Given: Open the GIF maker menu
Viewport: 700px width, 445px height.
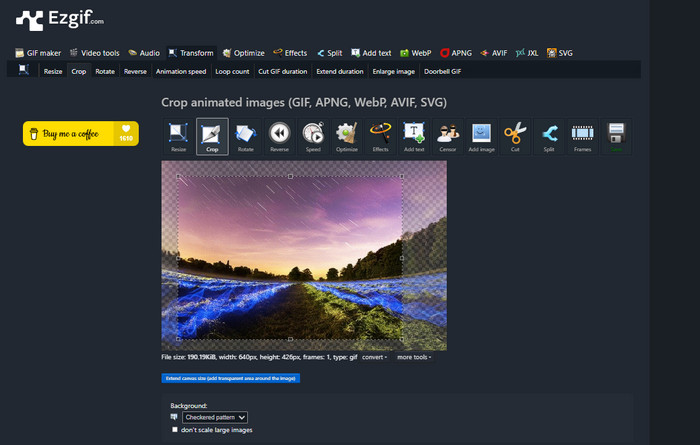Looking at the screenshot, I should click(38, 53).
